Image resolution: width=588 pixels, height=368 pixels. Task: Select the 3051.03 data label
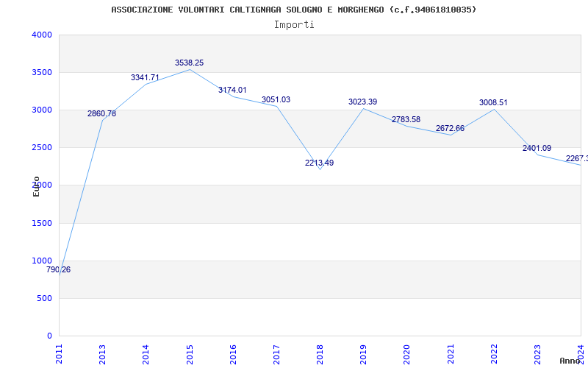pyautogui.click(x=276, y=99)
